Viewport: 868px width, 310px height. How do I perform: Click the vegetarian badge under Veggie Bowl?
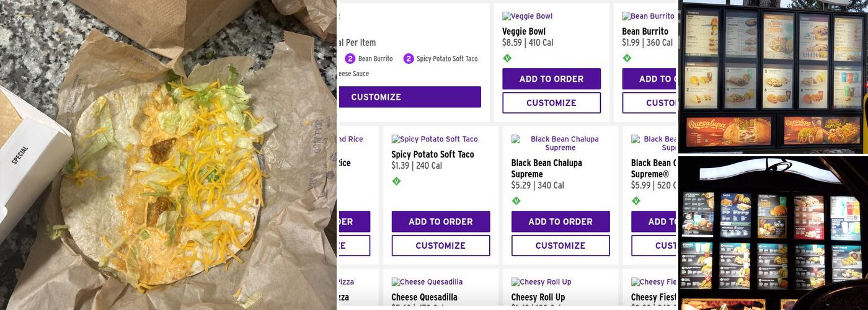(507, 58)
